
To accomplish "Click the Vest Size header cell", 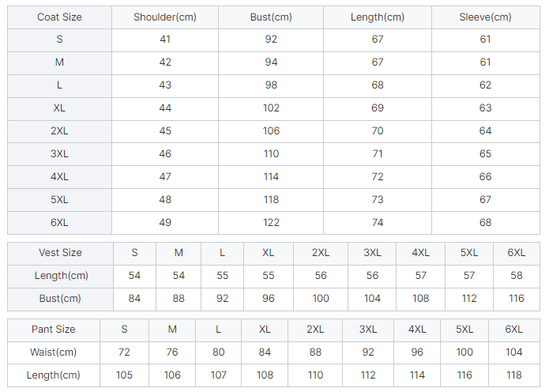I will pyautogui.click(x=61, y=253).
